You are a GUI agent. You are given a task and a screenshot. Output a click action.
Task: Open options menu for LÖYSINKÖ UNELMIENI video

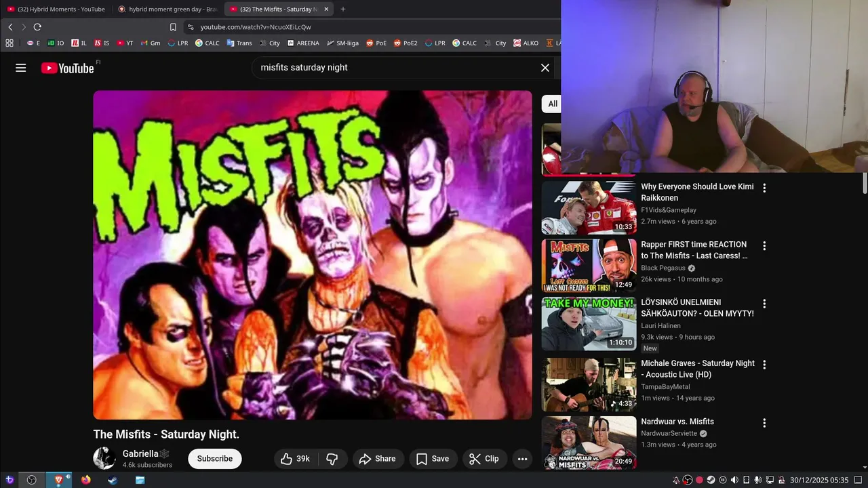764,304
